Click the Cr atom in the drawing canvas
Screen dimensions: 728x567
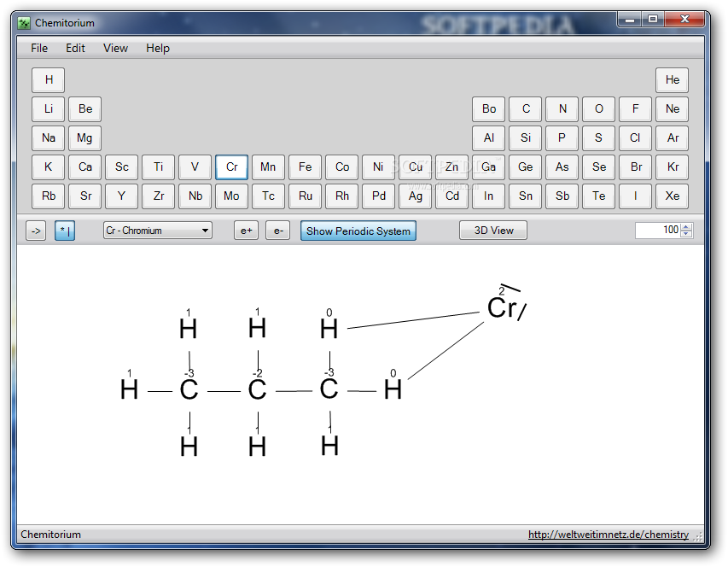[502, 307]
